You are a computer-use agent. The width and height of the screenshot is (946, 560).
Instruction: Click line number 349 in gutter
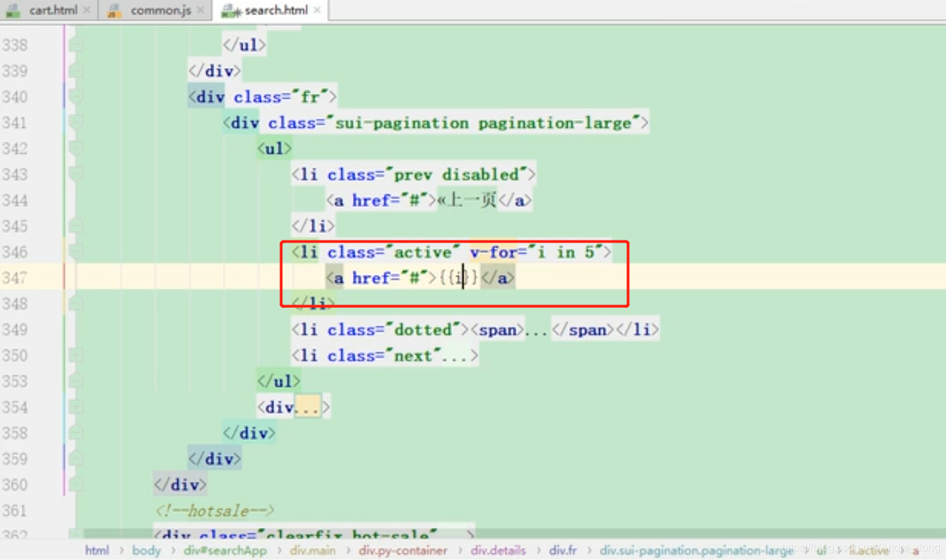point(15,330)
